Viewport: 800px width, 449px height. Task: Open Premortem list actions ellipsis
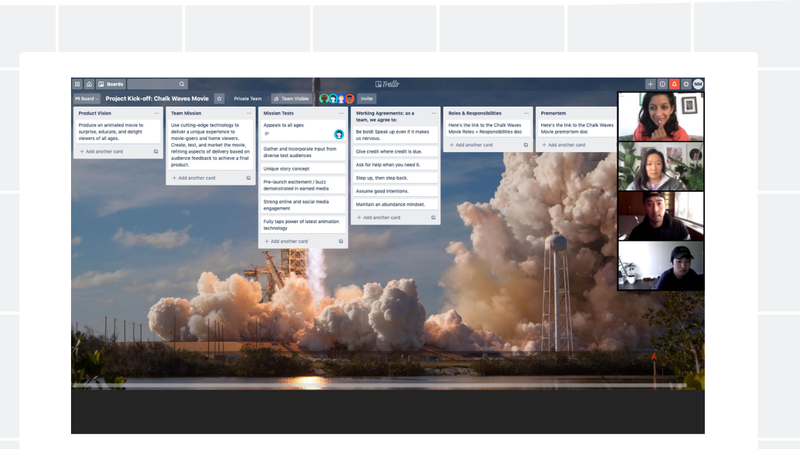[611, 113]
